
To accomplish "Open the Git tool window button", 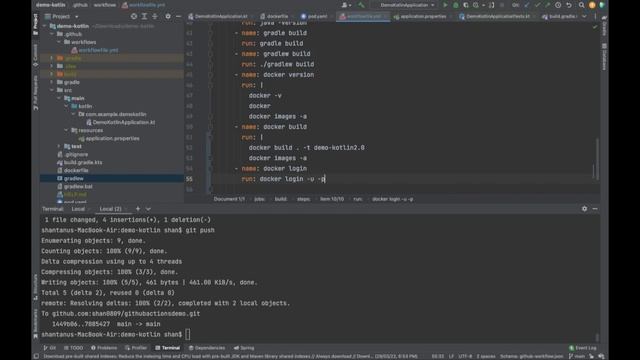I will [x=49, y=348].
